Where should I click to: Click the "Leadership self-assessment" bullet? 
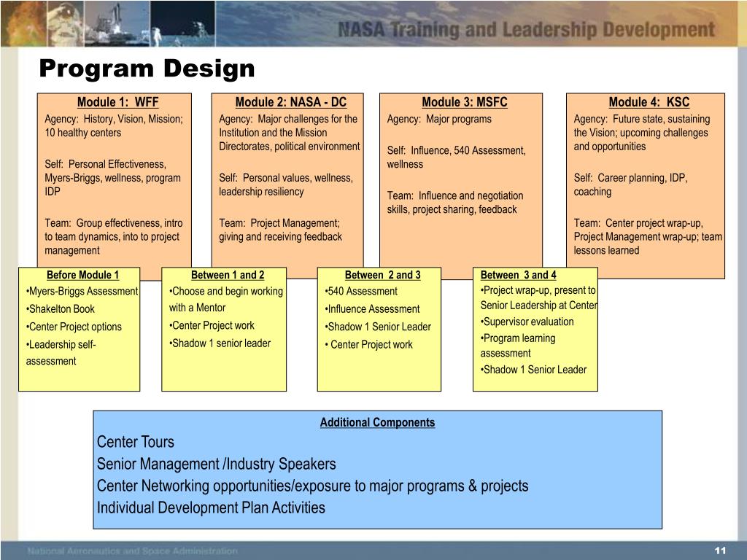[x=61, y=352]
